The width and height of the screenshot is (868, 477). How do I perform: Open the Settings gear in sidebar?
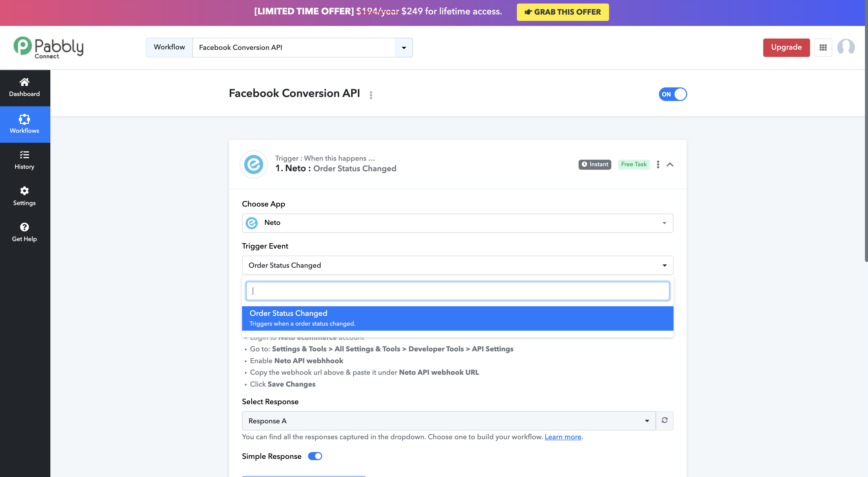pos(24,191)
